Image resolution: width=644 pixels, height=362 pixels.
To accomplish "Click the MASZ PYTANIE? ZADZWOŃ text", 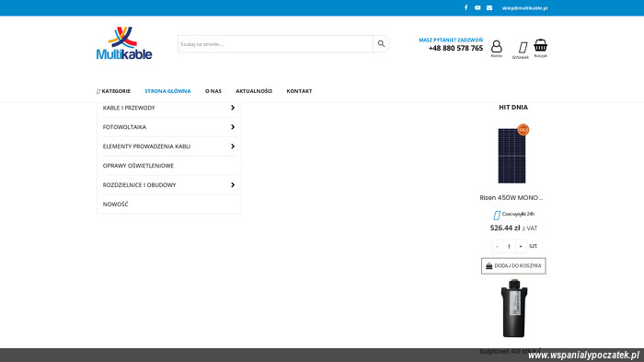I will [451, 40].
